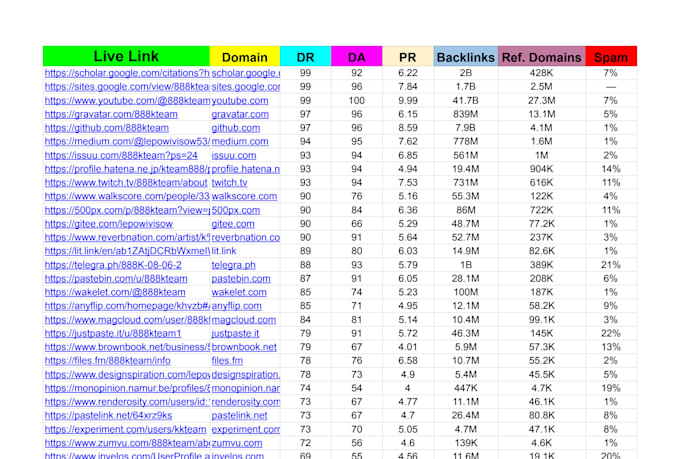Viewport: 680px width, 459px height.
Task: Follow the magcloud.com/user live link
Action: (127, 320)
